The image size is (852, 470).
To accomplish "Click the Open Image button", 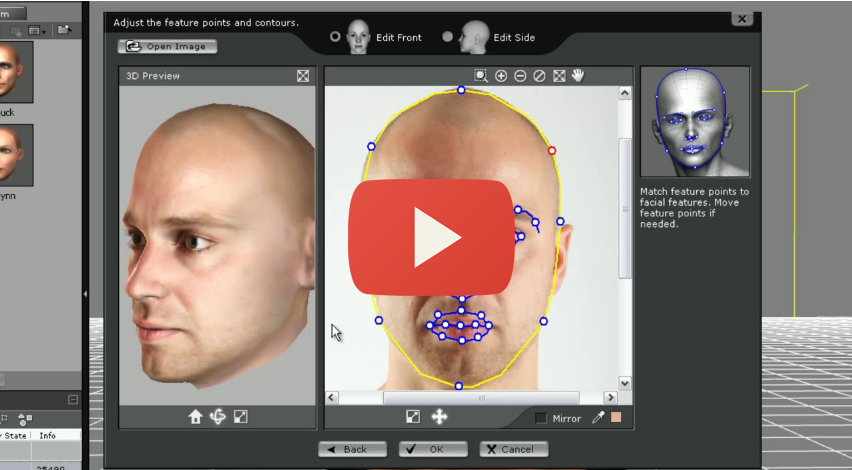I will click(167, 46).
